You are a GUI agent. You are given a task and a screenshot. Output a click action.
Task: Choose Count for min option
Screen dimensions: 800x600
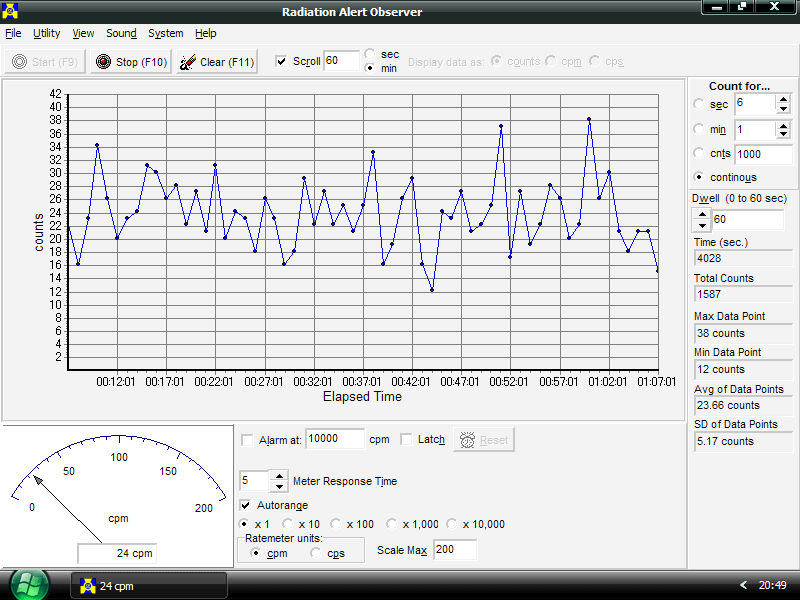(699, 129)
